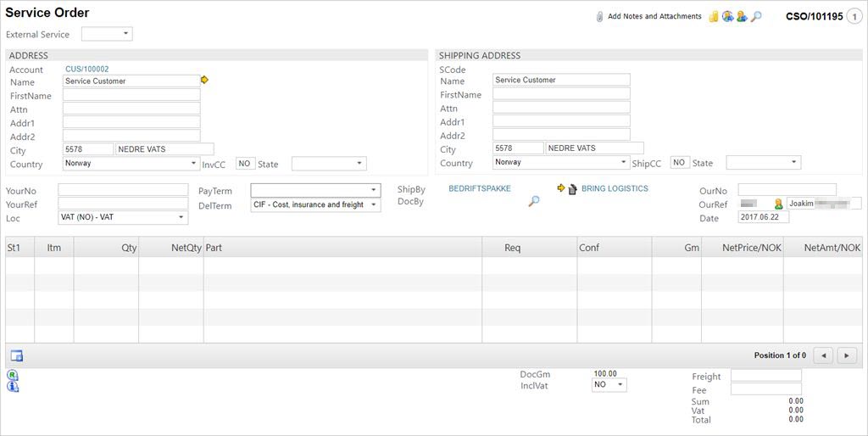Click the BEDRIFTSPAKKE ShipBy link
The height and width of the screenshot is (436, 868).
click(x=480, y=188)
